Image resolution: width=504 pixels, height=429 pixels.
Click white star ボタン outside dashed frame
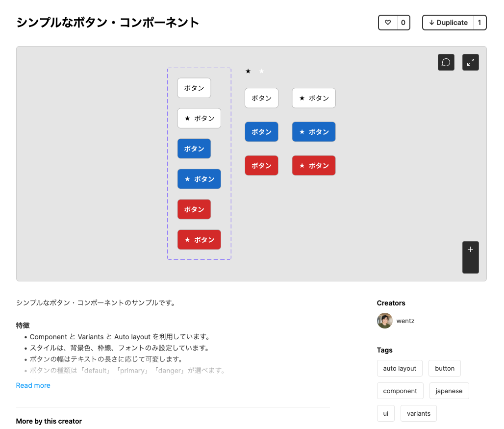(x=314, y=98)
